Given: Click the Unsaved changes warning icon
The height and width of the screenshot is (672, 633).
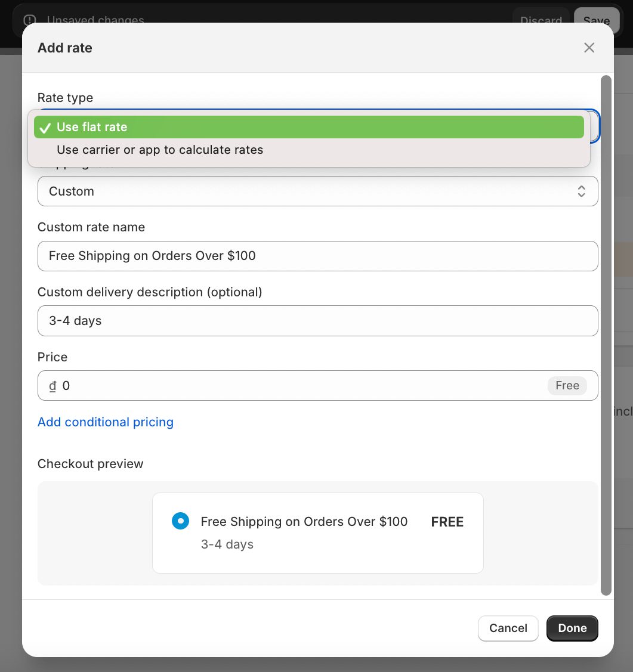Looking at the screenshot, I should coord(30,20).
